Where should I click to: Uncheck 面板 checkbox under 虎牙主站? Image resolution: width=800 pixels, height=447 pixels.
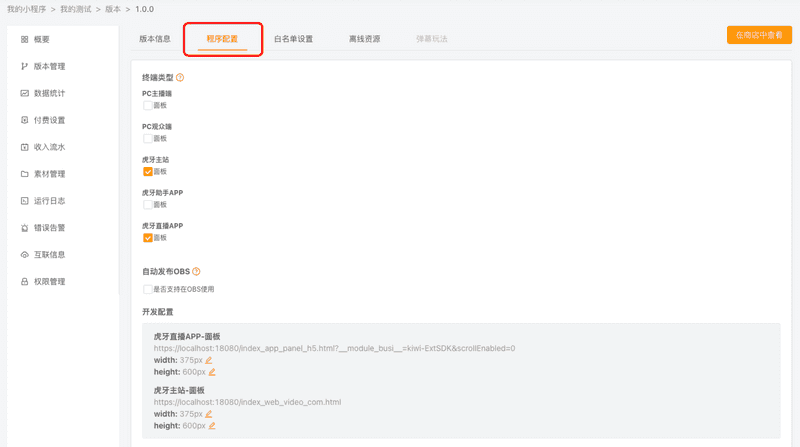tap(148, 172)
